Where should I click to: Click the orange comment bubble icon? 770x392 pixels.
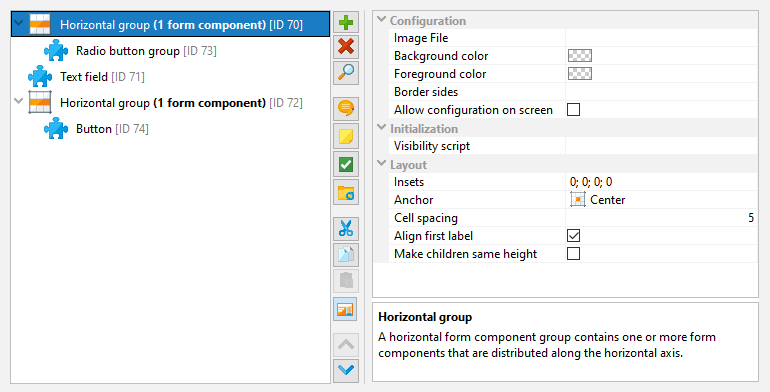click(346, 108)
